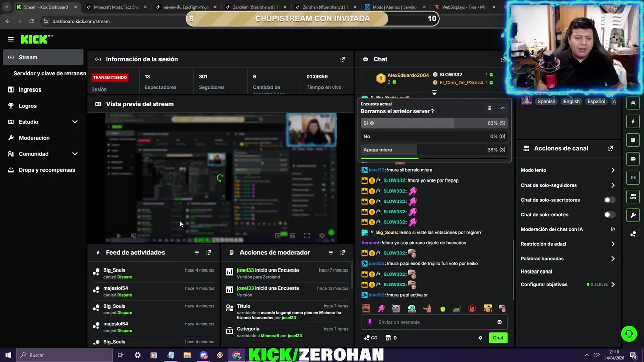Collapse the current poll panel
644x362 pixels.
pos(502,108)
